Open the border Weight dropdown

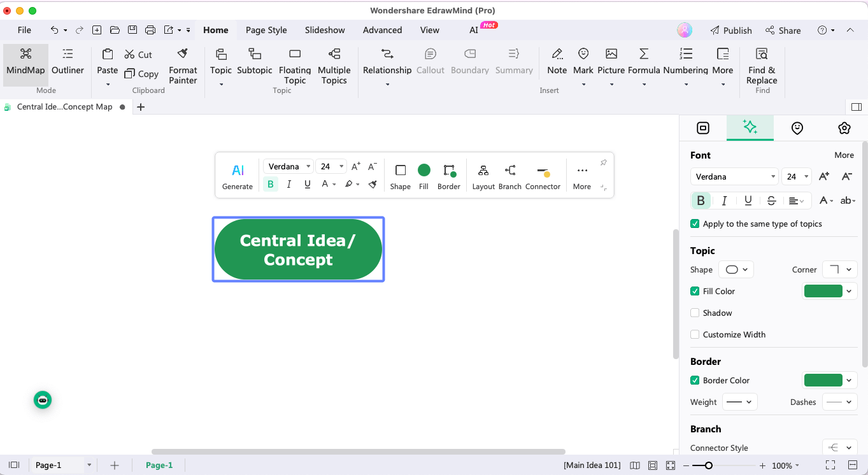click(739, 402)
